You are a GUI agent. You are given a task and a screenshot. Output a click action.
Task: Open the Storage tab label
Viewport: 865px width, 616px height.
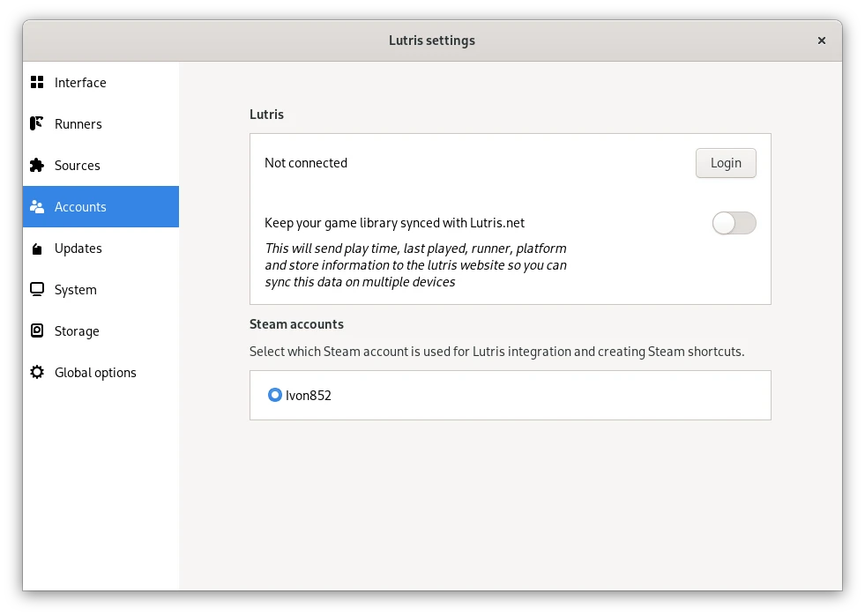coord(77,331)
